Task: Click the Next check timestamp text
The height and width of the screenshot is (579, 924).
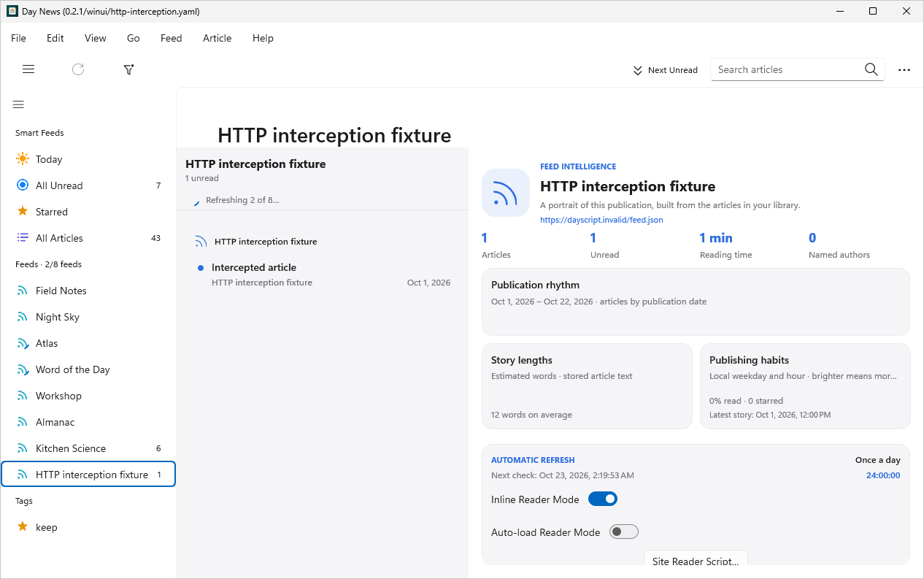Action: click(x=563, y=475)
